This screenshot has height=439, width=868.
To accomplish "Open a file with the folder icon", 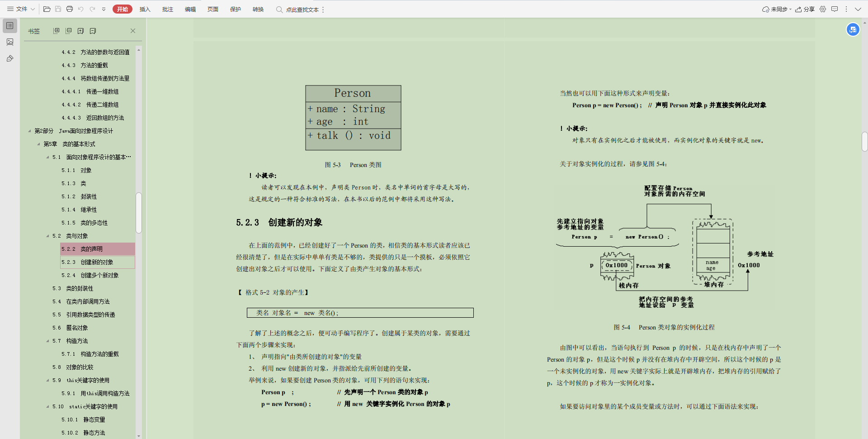I will (x=47, y=9).
